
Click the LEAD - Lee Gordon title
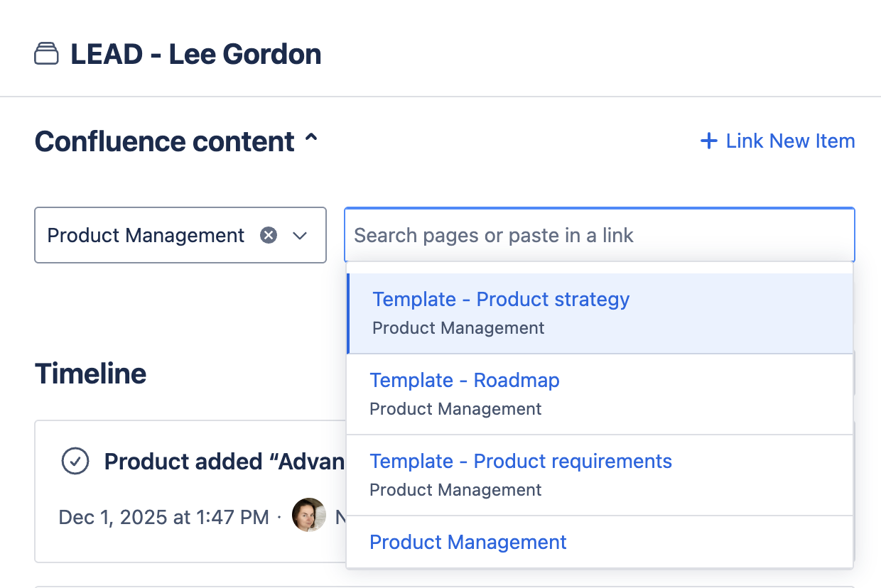[x=195, y=54]
